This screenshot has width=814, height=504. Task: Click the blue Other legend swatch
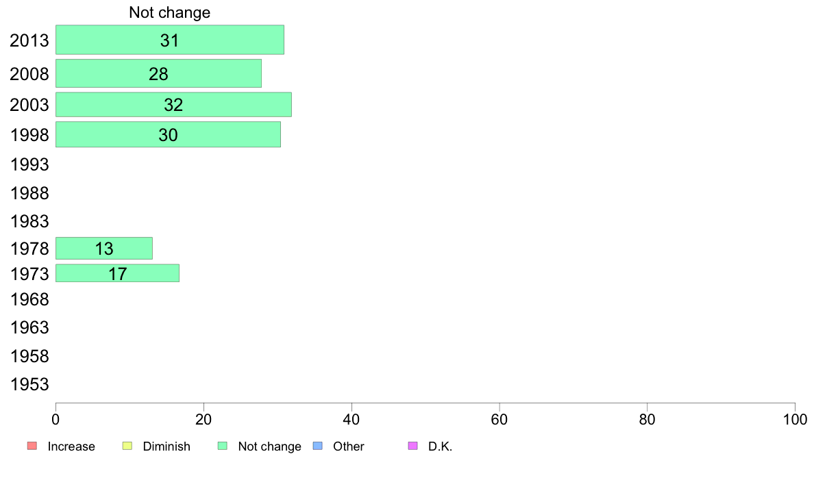[318, 446]
